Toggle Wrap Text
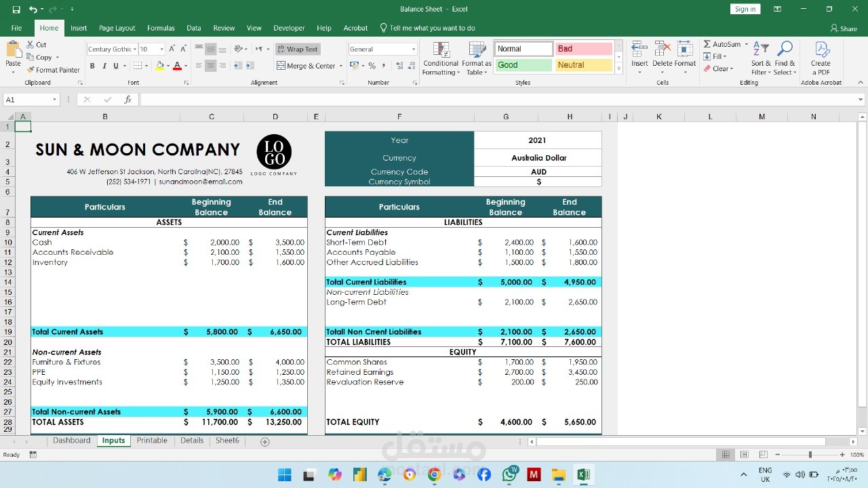The width and height of the screenshot is (868, 488). (298, 49)
